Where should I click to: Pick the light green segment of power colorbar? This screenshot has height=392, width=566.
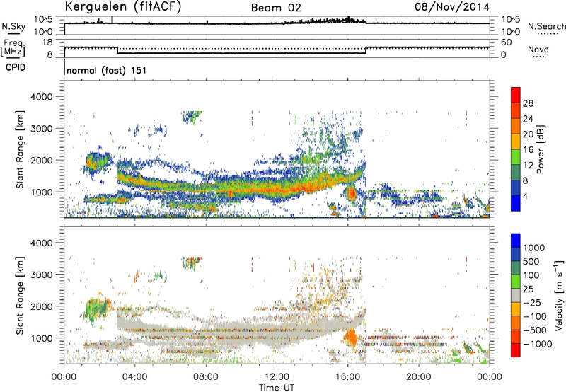[x=516, y=157]
